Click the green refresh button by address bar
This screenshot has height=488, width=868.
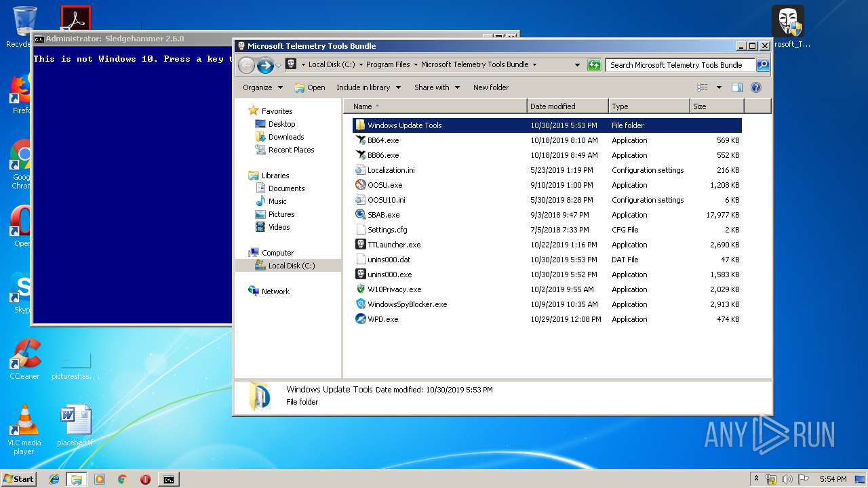[594, 65]
